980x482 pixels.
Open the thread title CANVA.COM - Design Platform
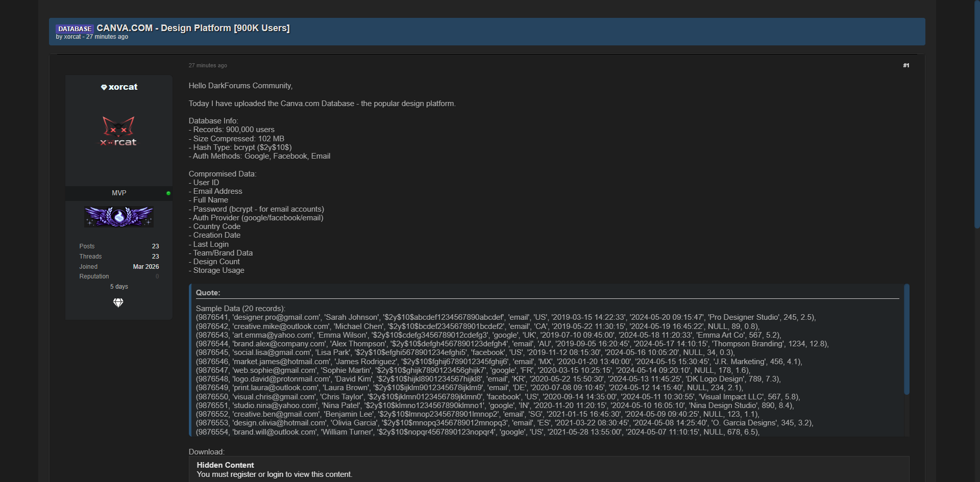(193, 28)
